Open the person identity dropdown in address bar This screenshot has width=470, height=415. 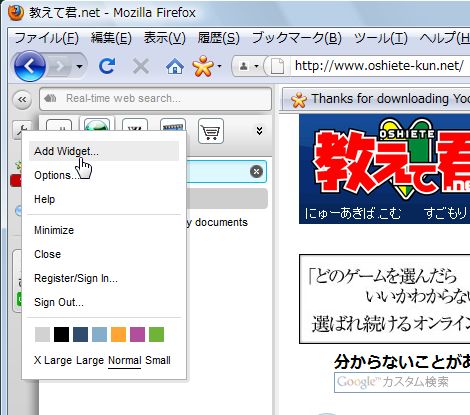point(249,66)
